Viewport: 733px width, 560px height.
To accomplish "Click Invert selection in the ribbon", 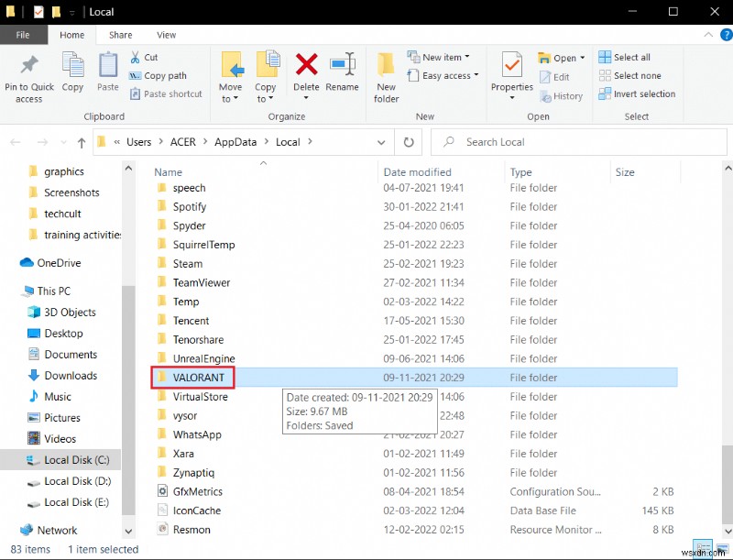I will pos(637,94).
